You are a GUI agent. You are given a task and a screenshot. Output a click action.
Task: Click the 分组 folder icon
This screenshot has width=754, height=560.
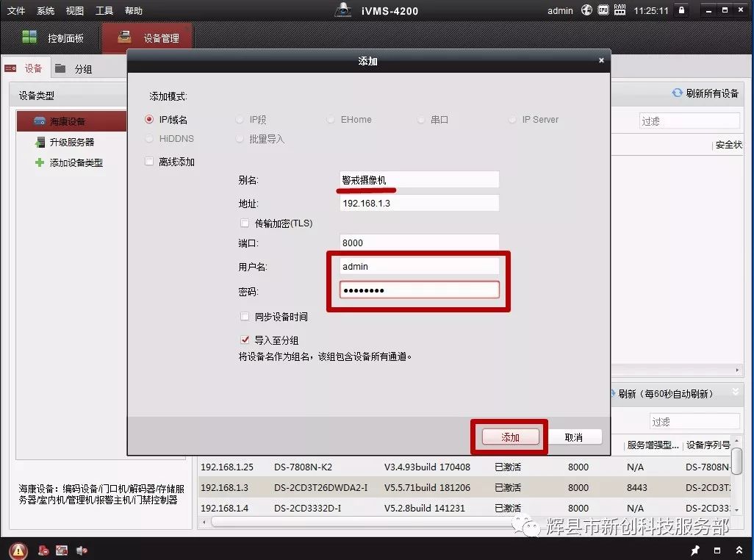[x=60, y=68]
